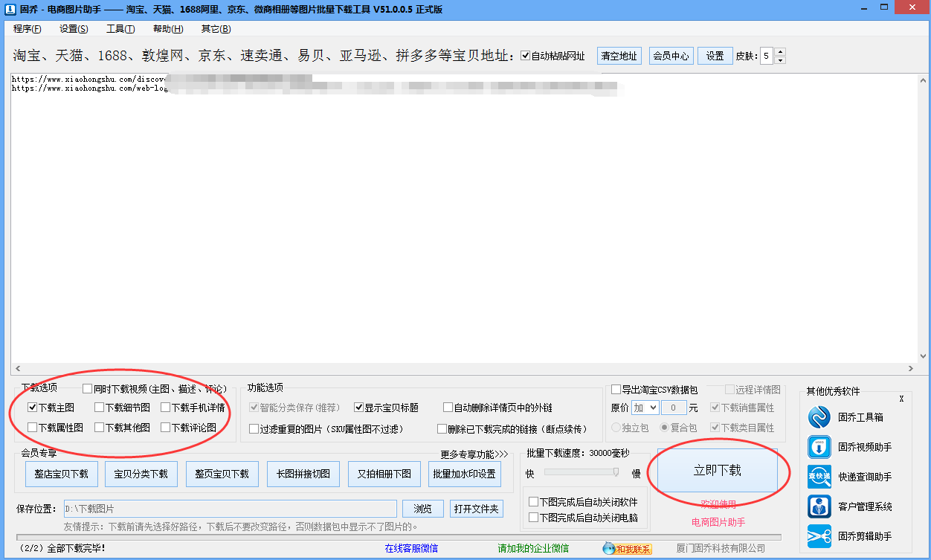The width and height of the screenshot is (931, 560).
Task: Click the 设置 button beside 会员中心
Action: coord(715,56)
